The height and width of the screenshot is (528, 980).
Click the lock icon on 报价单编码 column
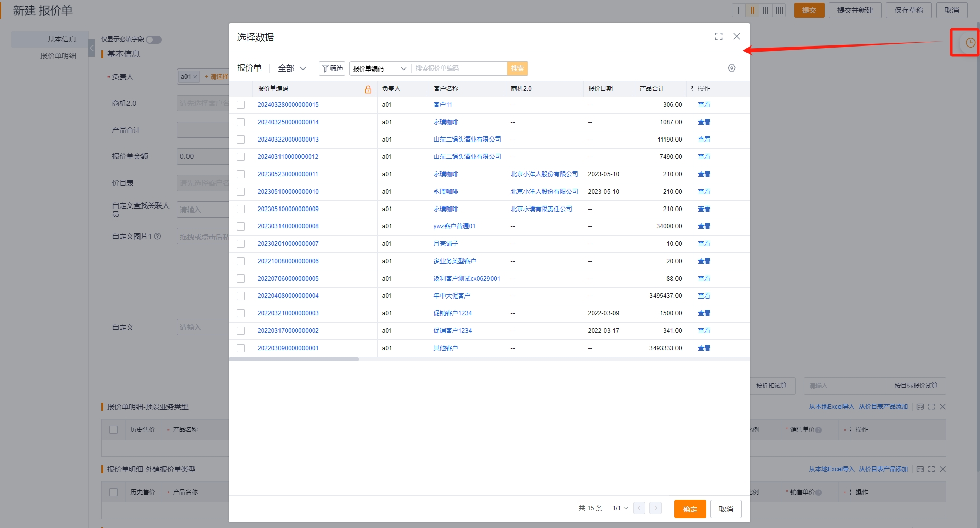pos(367,89)
